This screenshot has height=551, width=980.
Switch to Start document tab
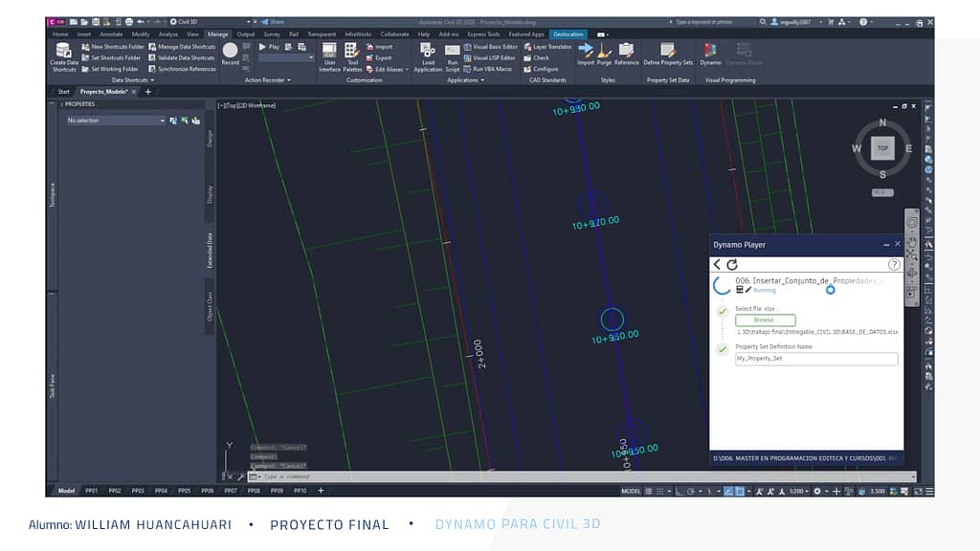(64, 92)
